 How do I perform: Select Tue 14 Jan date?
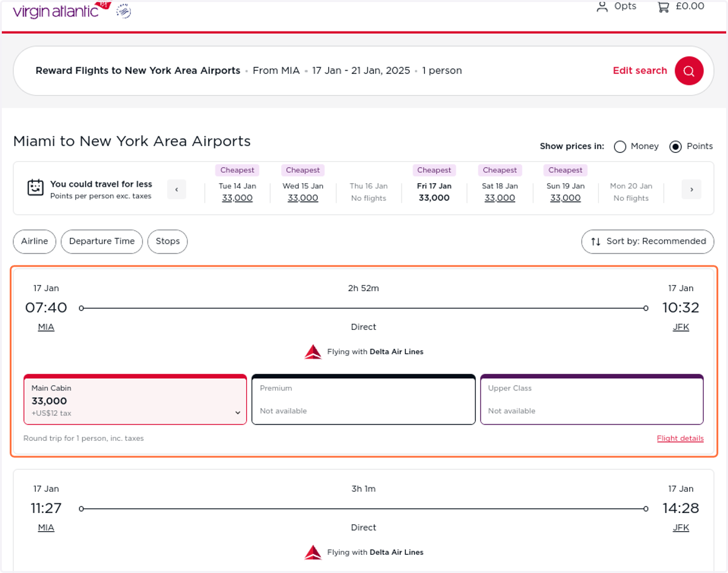[237, 192]
